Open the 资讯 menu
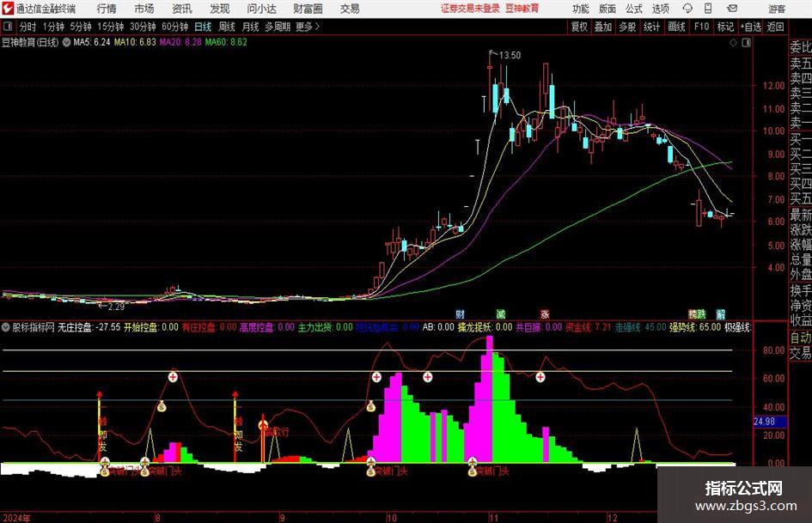This screenshot has width=812, height=523. coord(182,9)
